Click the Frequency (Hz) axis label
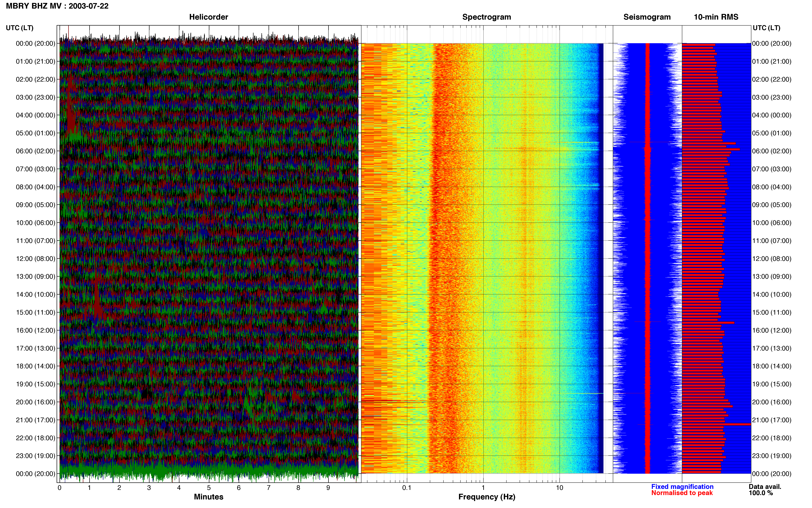Screen dimensions: 812x508 (487, 497)
